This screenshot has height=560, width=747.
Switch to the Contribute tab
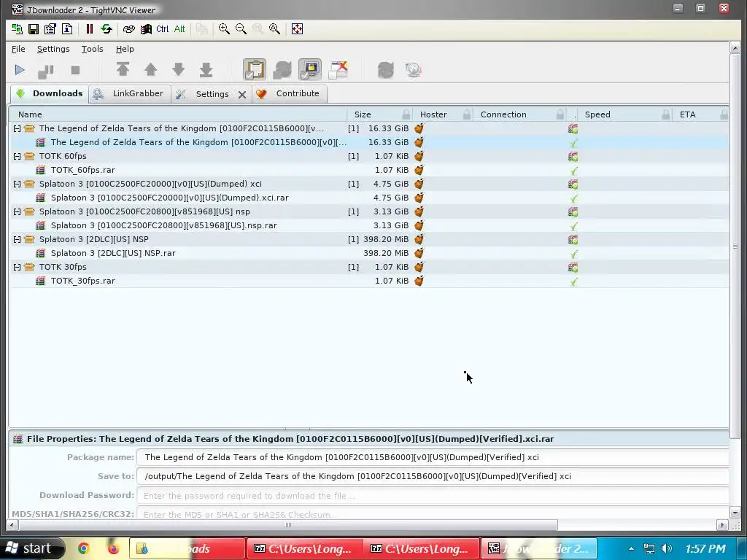[x=290, y=94]
